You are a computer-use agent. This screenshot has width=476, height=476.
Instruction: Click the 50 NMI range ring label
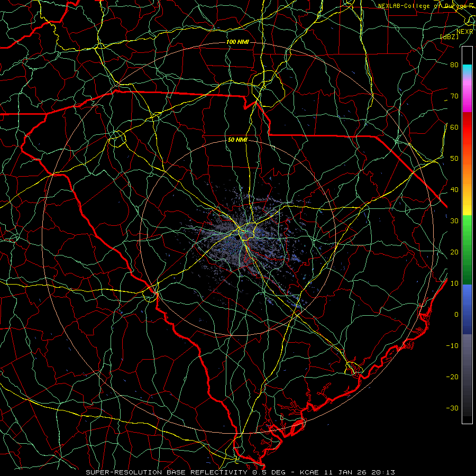(x=237, y=140)
